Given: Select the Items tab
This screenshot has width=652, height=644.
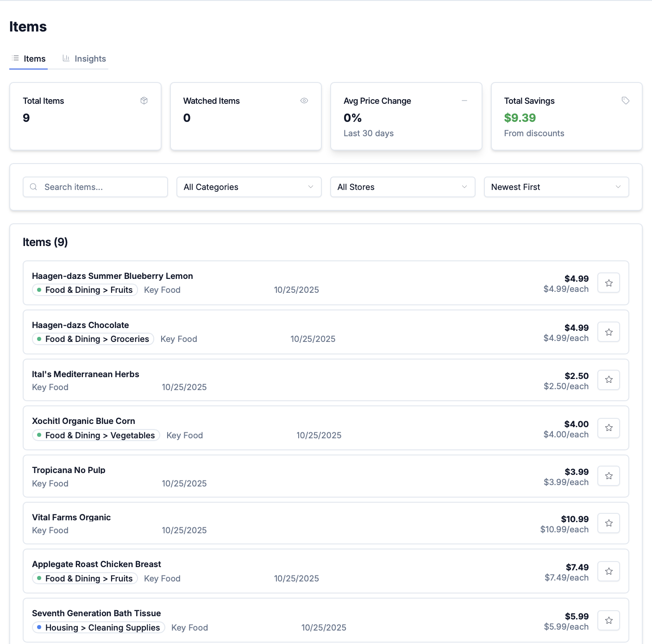Looking at the screenshot, I should tap(34, 59).
